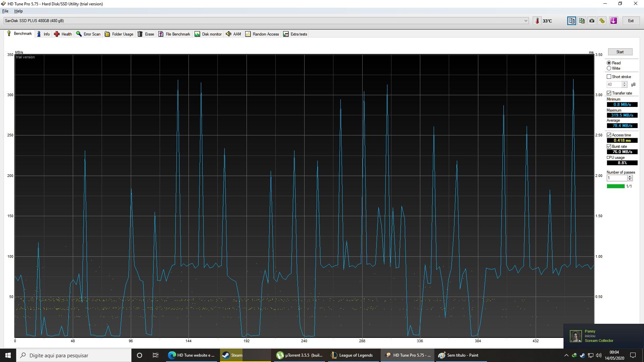Click the Average 78.4 MB/s value
644x362 pixels.
click(x=622, y=126)
